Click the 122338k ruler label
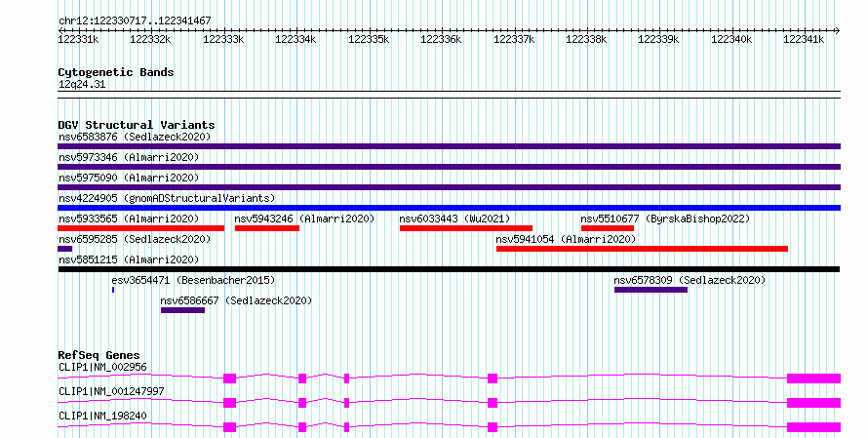The image size is (868, 438). 586,39
